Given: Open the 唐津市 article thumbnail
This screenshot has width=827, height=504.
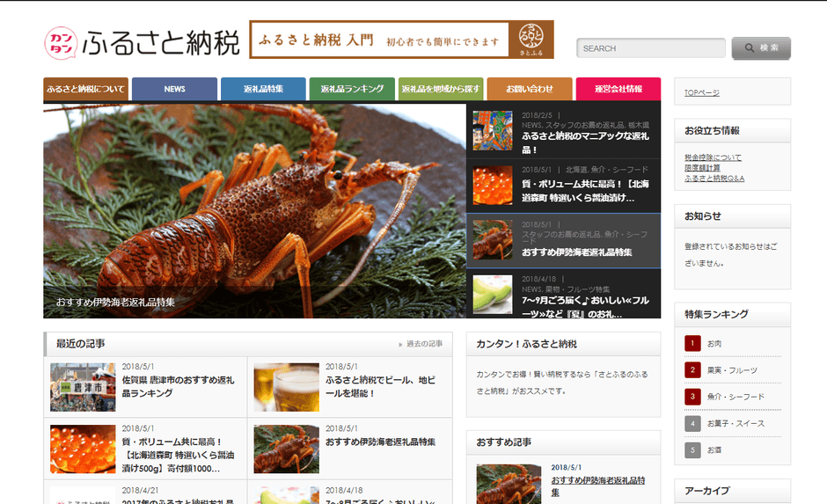Looking at the screenshot, I should tap(83, 387).
